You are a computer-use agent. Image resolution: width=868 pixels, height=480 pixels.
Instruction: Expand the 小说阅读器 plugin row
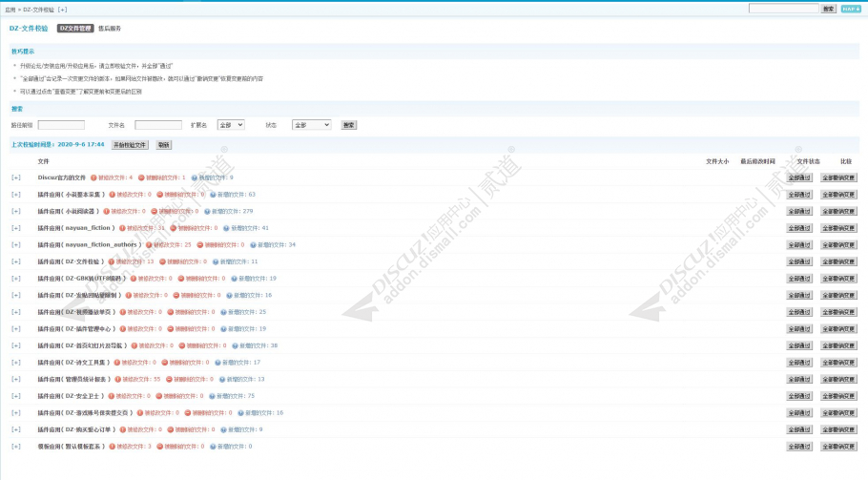coord(16,212)
